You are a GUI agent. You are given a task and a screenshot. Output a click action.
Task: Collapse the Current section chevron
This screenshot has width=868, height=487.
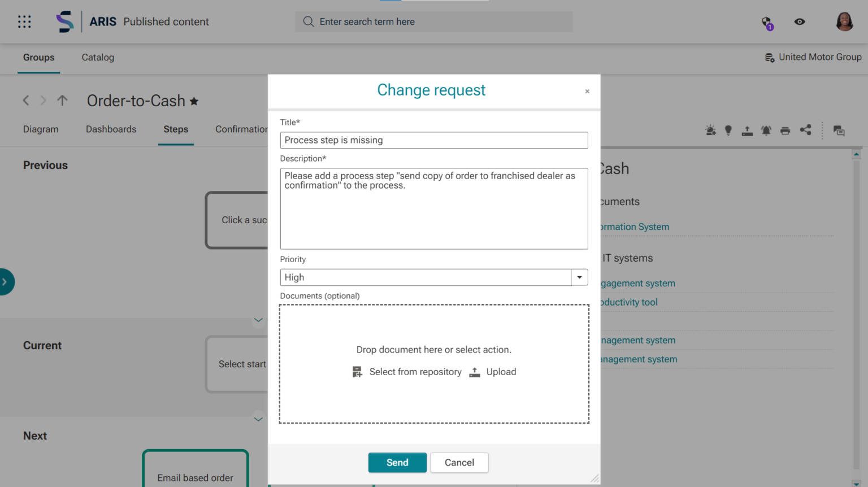coord(258,419)
